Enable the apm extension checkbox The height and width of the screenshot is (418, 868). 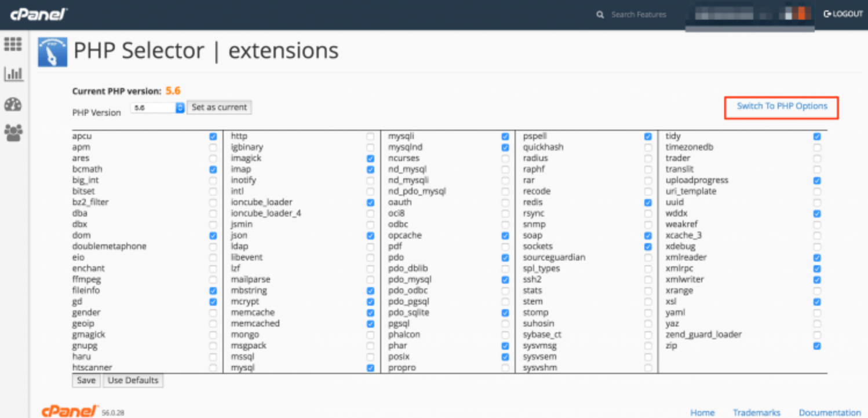pyautogui.click(x=213, y=148)
